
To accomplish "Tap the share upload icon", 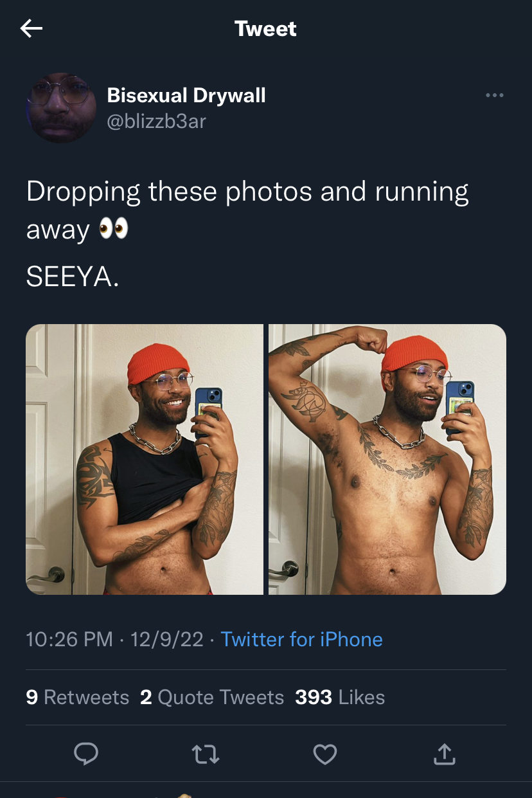I will point(444,754).
